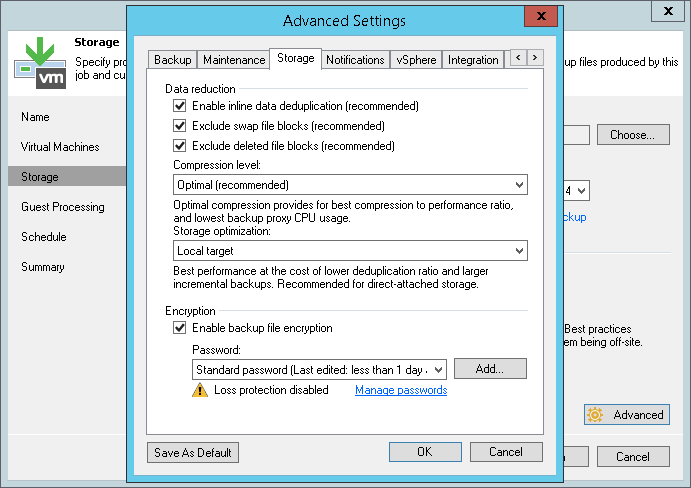Click the Add... password button
The height and width of the screenshot is (488, 691).
(x=490, y=369)
